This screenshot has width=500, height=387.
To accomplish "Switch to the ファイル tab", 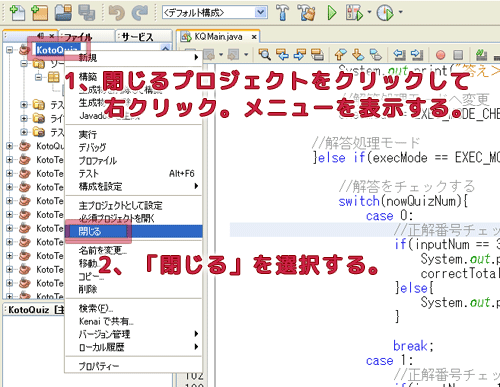I will [86, 36].
